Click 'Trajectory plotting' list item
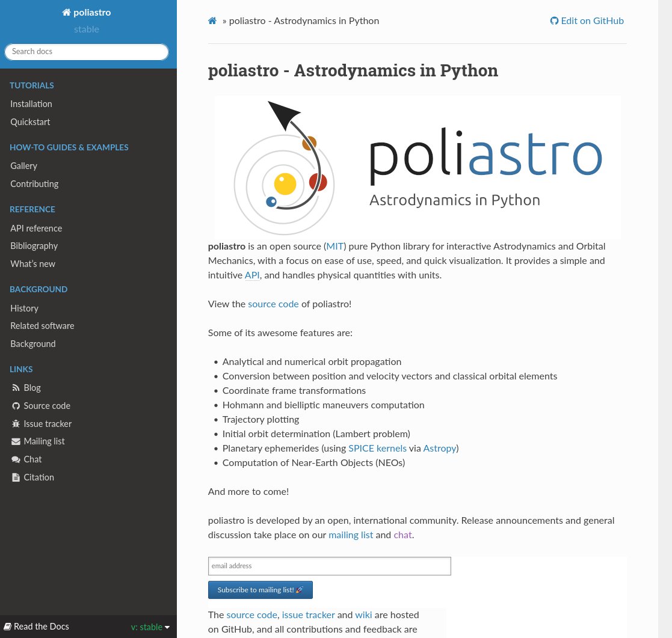This screenshot has height=638, width=672. click(x=260, y=420)
